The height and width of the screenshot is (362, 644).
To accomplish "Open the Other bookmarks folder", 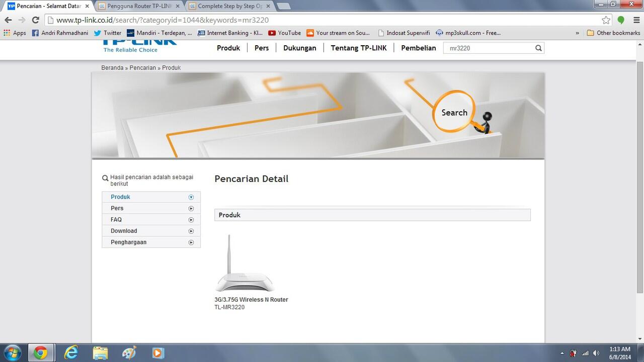I will tap(613, 33).
